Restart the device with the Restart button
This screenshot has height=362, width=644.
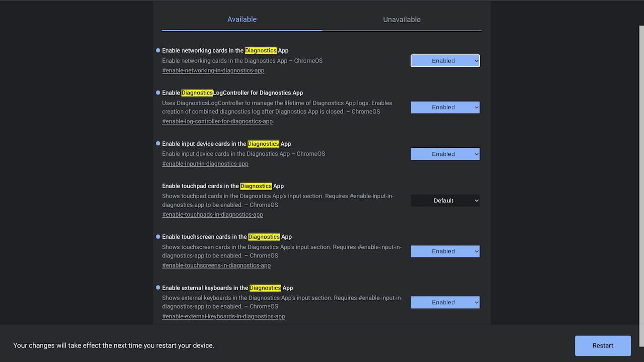click(603, 345)
